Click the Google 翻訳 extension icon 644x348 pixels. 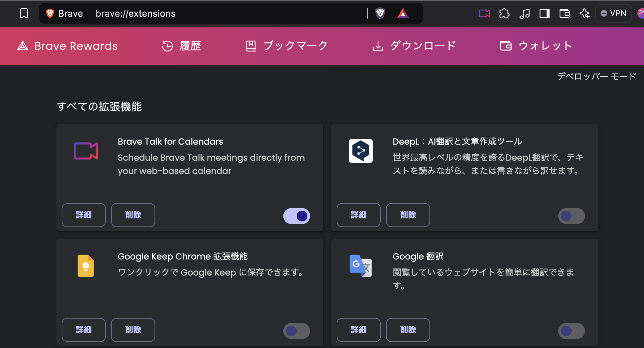(361, 266)
